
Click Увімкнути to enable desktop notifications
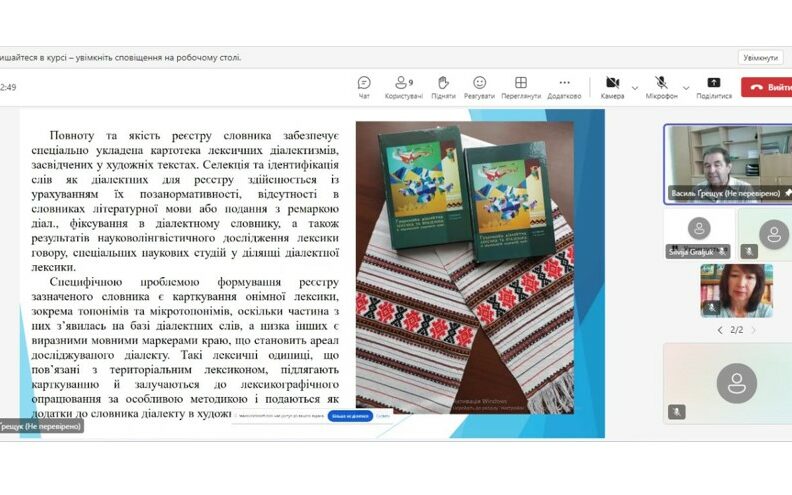pos(760,58)
